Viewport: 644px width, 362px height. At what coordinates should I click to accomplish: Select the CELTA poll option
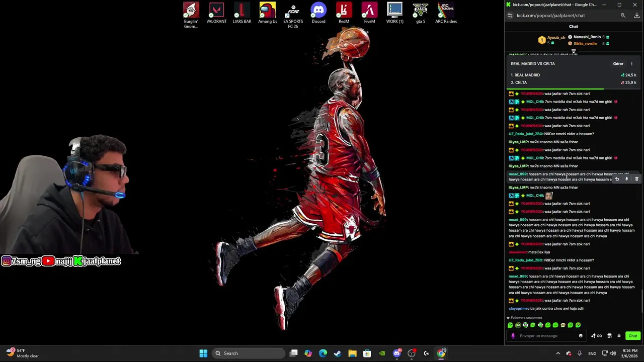tap(574, 82)
